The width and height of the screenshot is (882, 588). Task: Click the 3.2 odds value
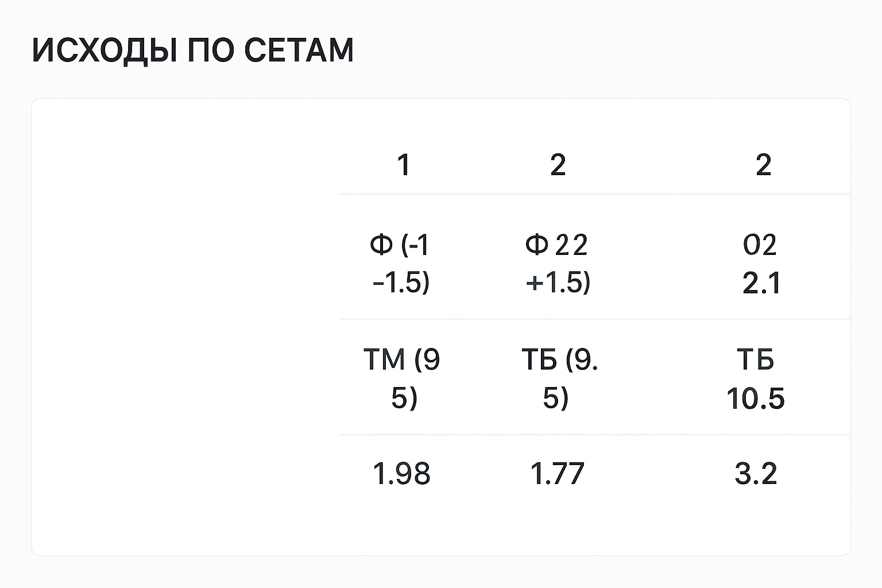756,474
